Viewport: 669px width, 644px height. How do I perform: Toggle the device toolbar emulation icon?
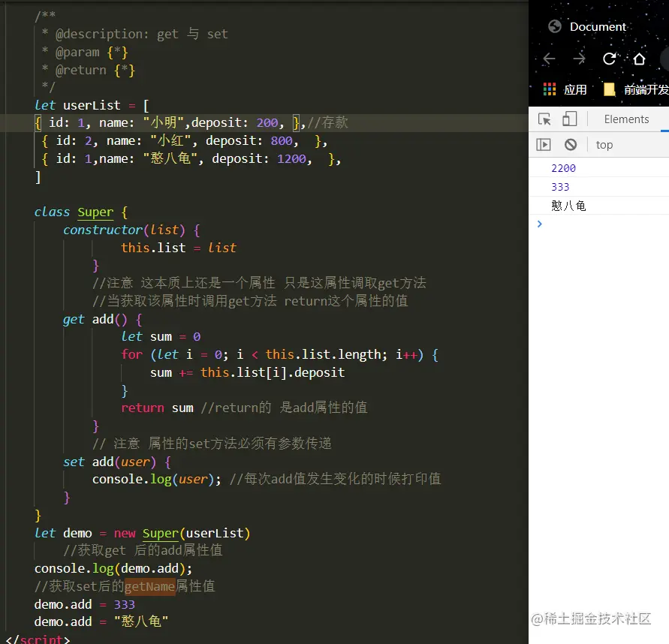[x=569, y=119]
